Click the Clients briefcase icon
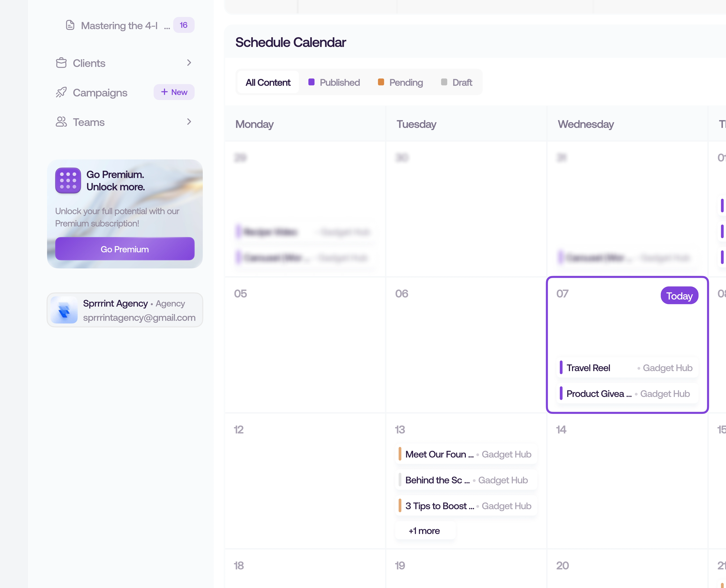 [x=61, y=63]
